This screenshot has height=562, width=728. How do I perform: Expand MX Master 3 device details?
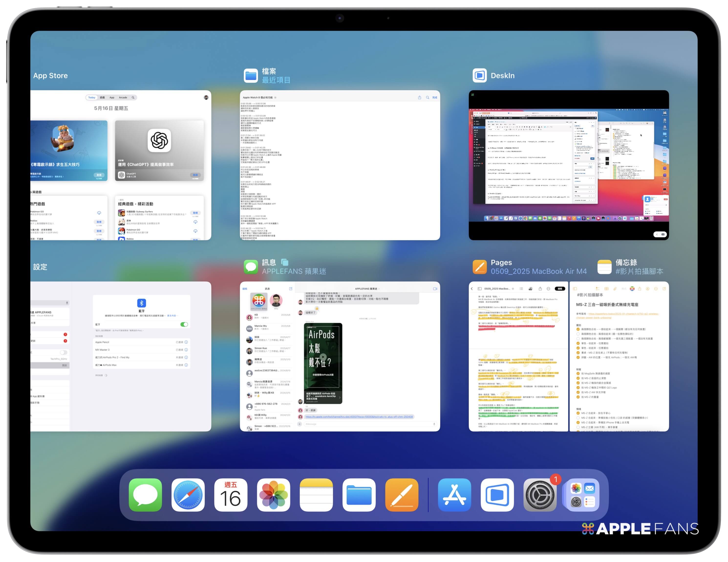pos(186,350)
